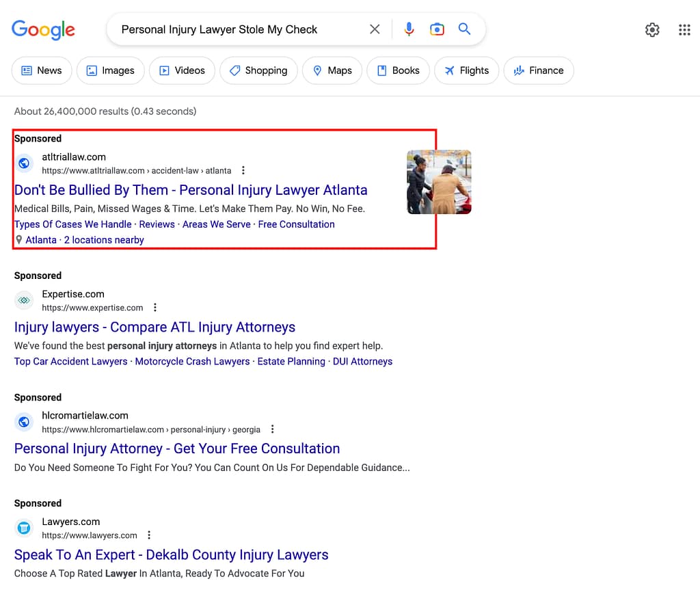Click the Atlanta location link

[41, 240]
